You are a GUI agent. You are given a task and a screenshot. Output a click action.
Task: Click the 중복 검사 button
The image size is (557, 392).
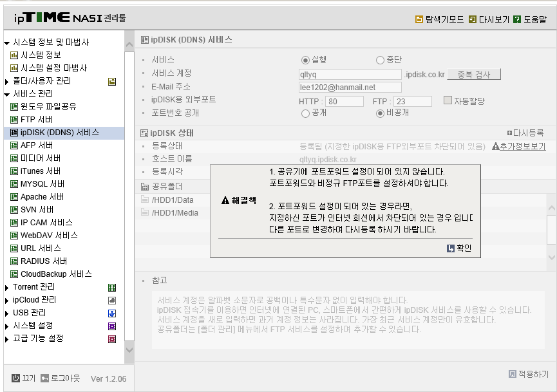[x=474, y=74]
